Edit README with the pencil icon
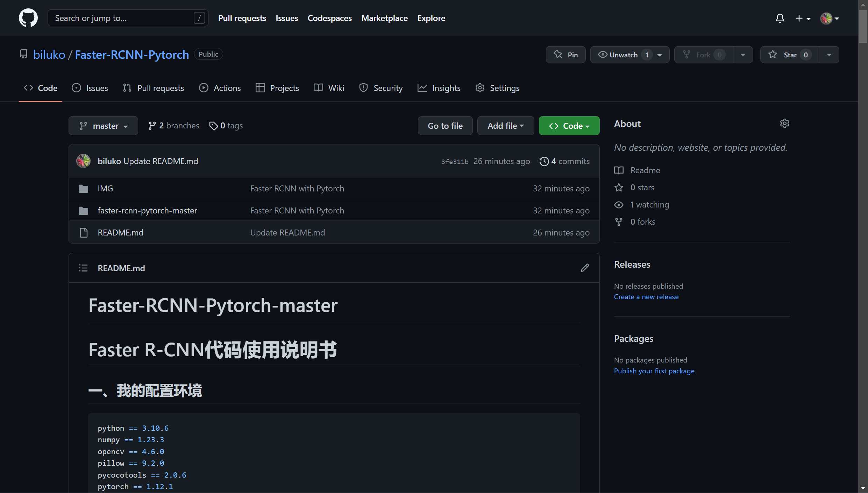The image size is (868, 493). pyautogui.click(x=585, y=268)
